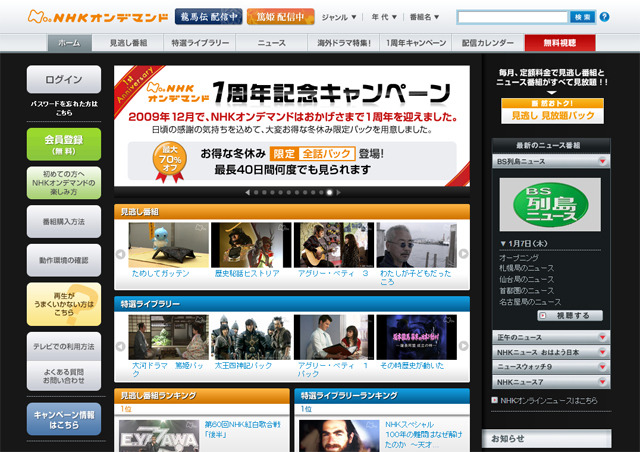Open テレビでの利用方法 button
Viewport: 640px width, 452px height.
click(64, 347)
